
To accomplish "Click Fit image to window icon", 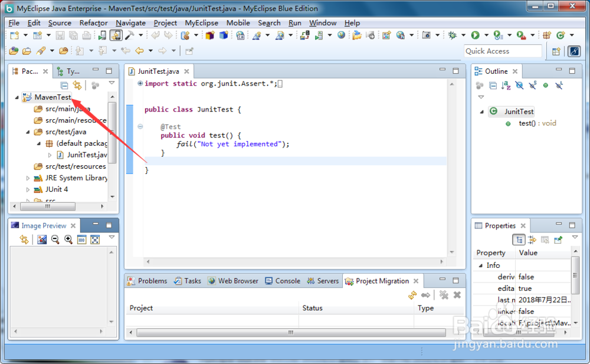I will 95,240.
